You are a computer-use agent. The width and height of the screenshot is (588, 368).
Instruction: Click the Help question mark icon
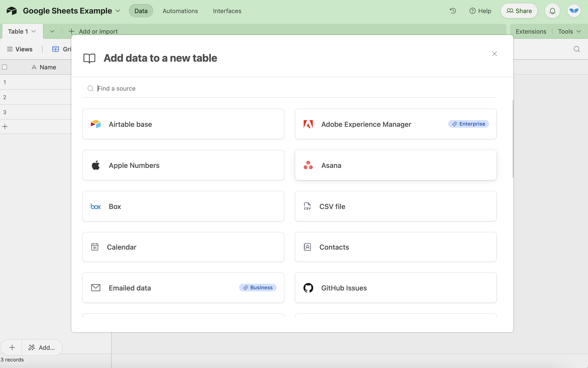pyautogui.click(x=472, y=11)
